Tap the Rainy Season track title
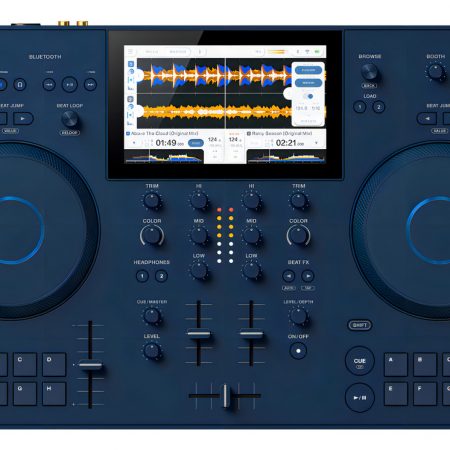This screenshot has height=450, width=450. click(x=282, y=133)
